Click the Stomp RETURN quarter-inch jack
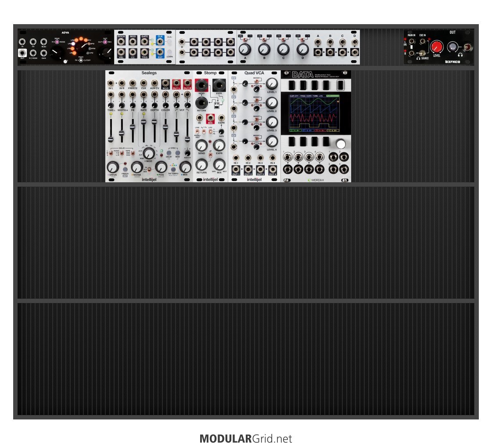This screenshot has height=448, width=492. click(x=201, y=103)
